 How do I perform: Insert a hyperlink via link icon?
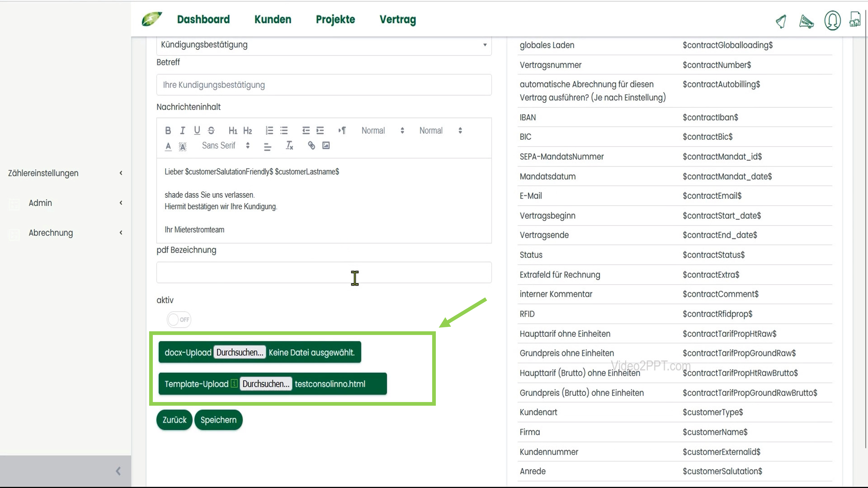[311, 145]
